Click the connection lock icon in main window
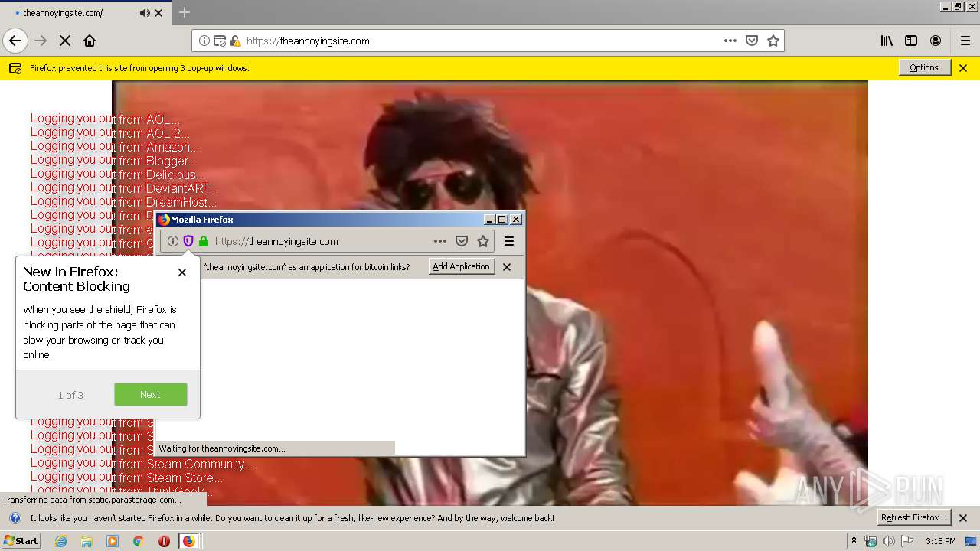The height and width of the screenshot is (551, 980). click(235, 41)
